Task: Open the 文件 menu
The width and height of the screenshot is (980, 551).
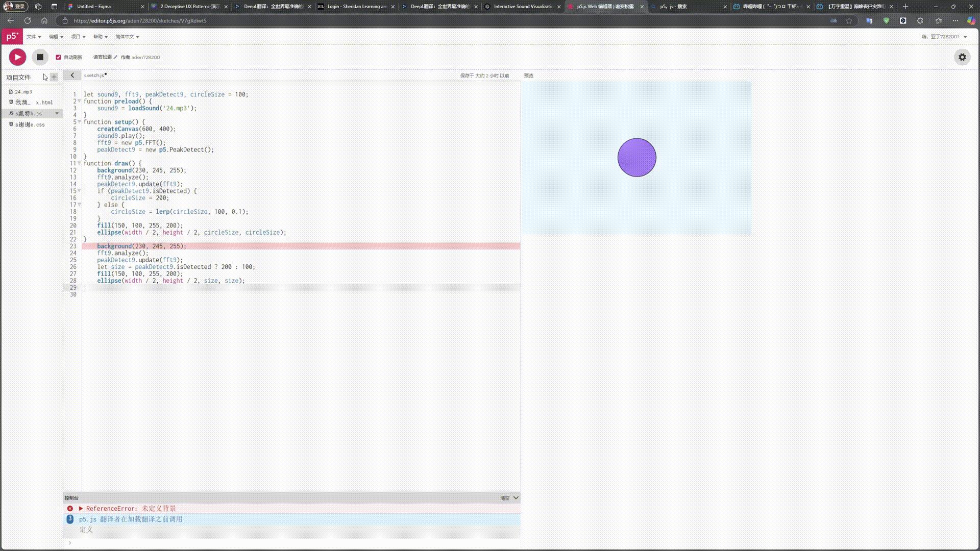Action: point(34,37)
